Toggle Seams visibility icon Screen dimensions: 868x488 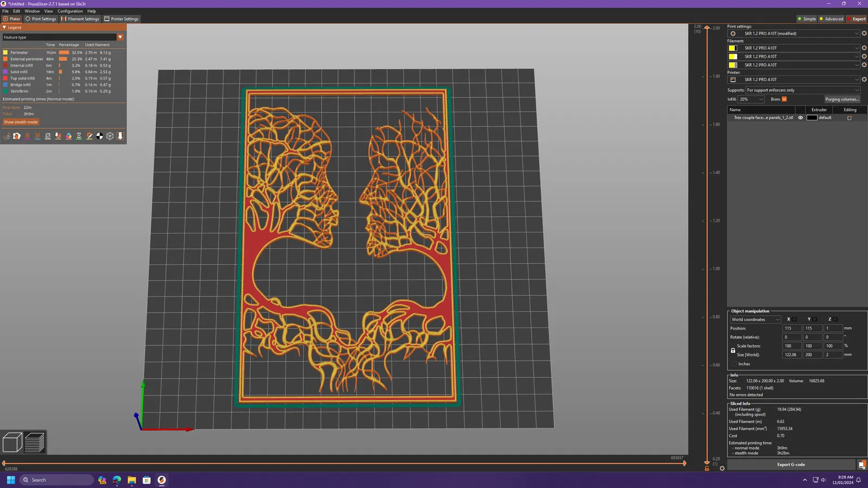point(48,136)
